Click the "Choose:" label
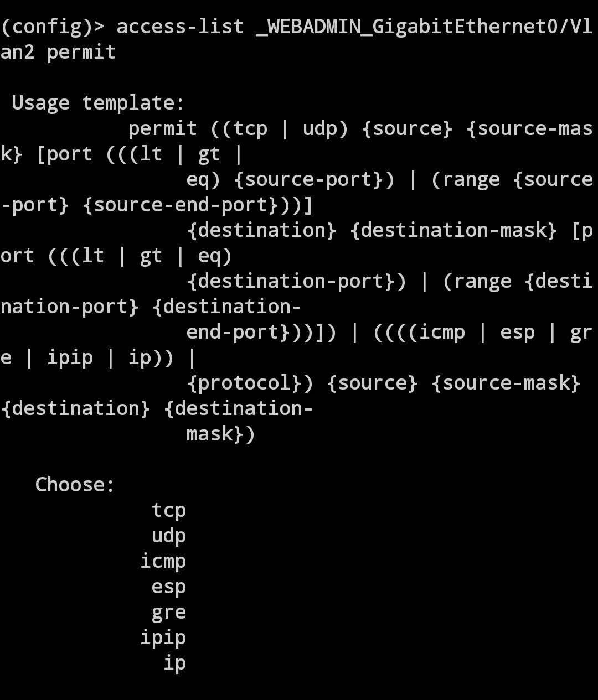The height and width of the screenshot is (700, 598). 75,485
